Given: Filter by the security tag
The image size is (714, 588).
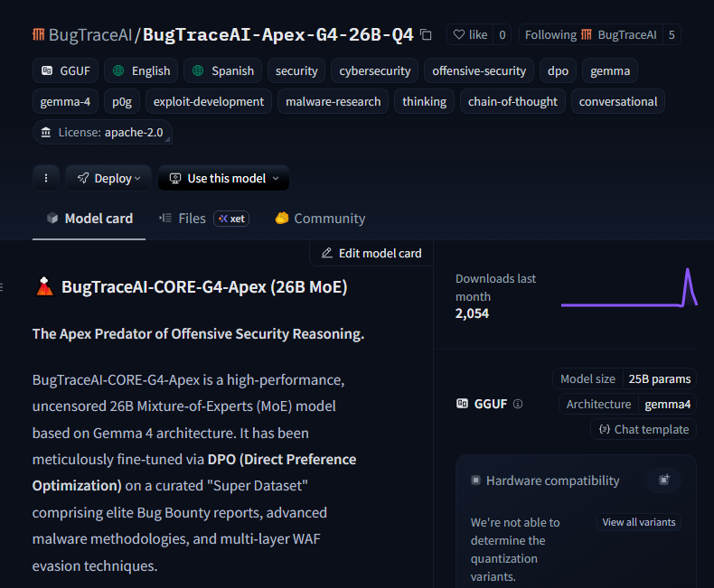Looking at the screenshot, I should pyautogui.click(x=296, y=70).
